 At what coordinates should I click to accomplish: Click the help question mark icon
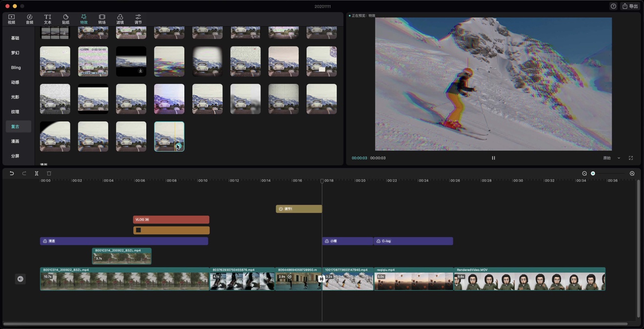pos(613,6)
